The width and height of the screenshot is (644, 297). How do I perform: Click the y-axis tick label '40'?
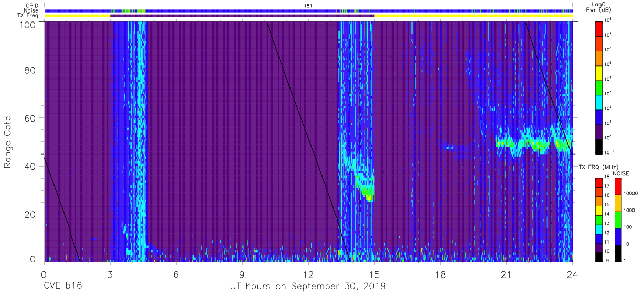(30, 166)
